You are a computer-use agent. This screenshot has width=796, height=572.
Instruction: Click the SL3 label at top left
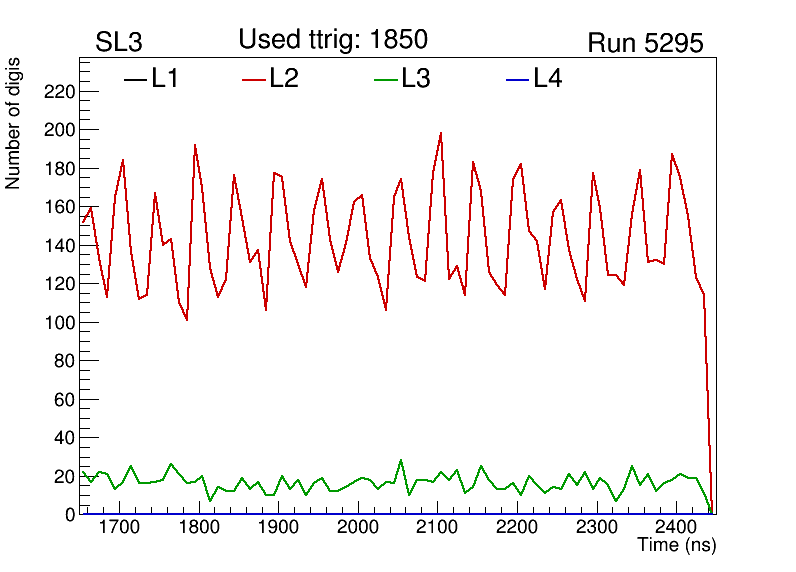point(119,43)
